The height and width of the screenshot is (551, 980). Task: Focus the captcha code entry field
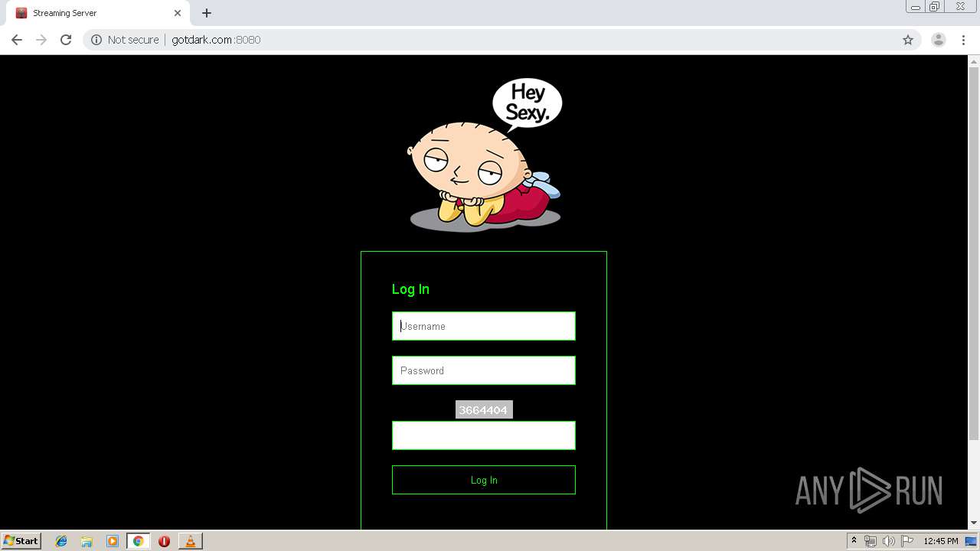click(484, 435)
